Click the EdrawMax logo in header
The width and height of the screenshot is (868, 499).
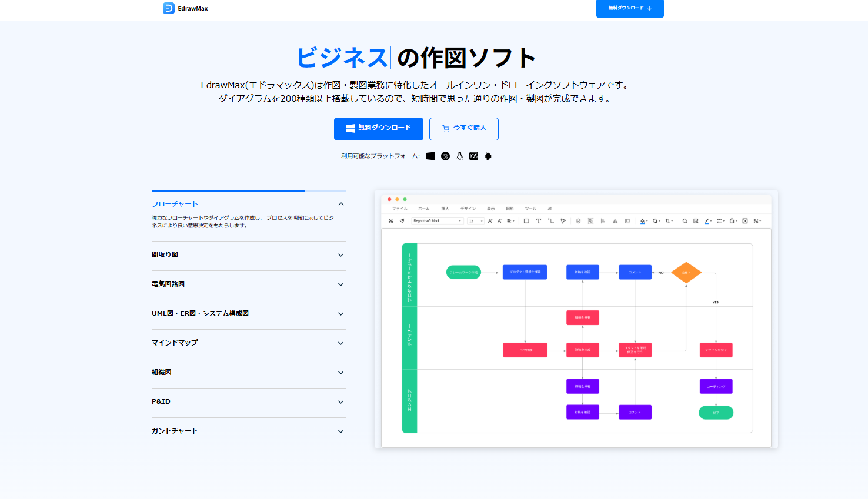click(x=185, y=8)
